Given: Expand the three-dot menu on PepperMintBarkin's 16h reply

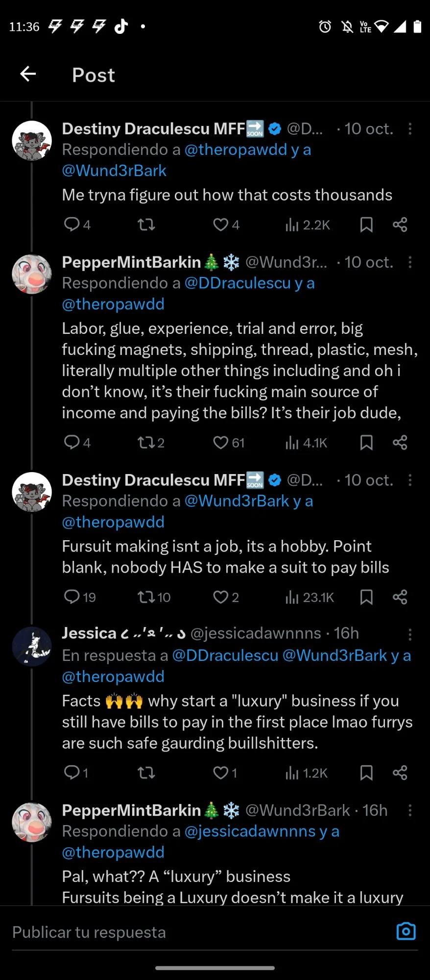Looking at the screenshot, I should 410,810.
